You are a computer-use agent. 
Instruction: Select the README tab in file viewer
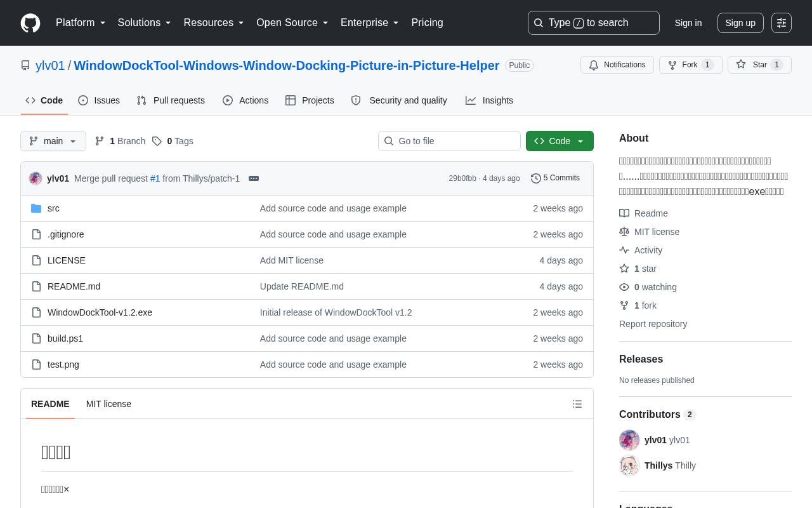(x=50, y=404)
